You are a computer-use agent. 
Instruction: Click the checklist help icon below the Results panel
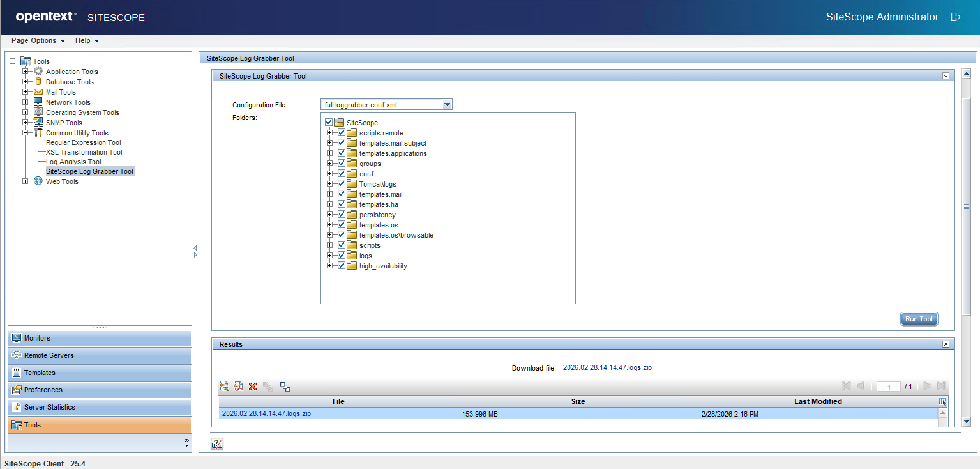click(217, 444)
